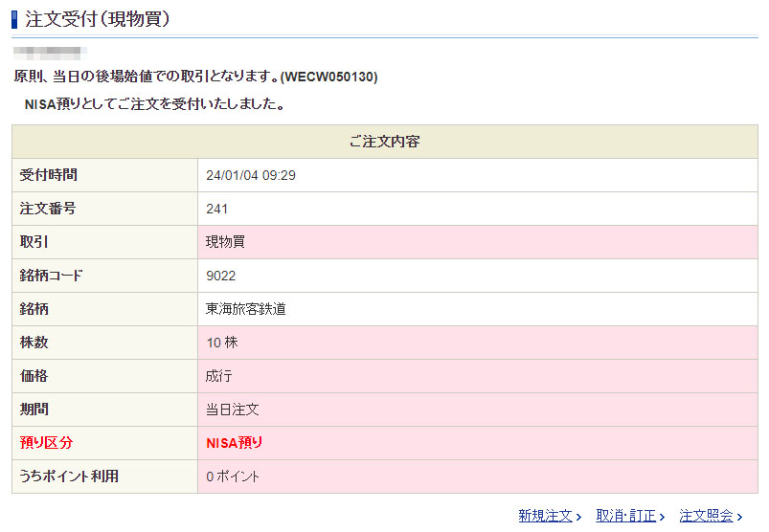Click the 成行 price value
The width and height of the screenshot is (769, 532).
pos(219,376)
